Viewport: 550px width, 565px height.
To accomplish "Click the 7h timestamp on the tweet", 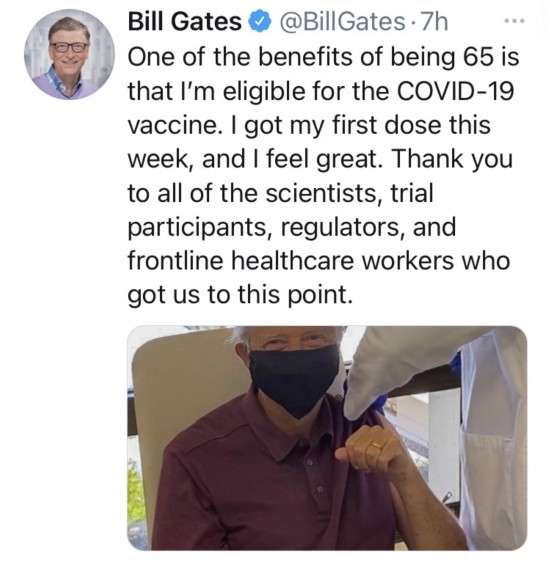I will coord(434,22).
